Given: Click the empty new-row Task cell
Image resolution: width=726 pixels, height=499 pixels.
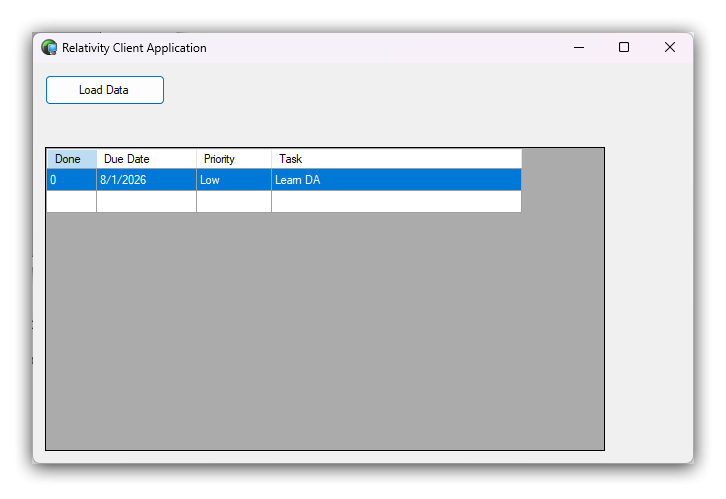Looking at the screenshot, I should point(396,201).
